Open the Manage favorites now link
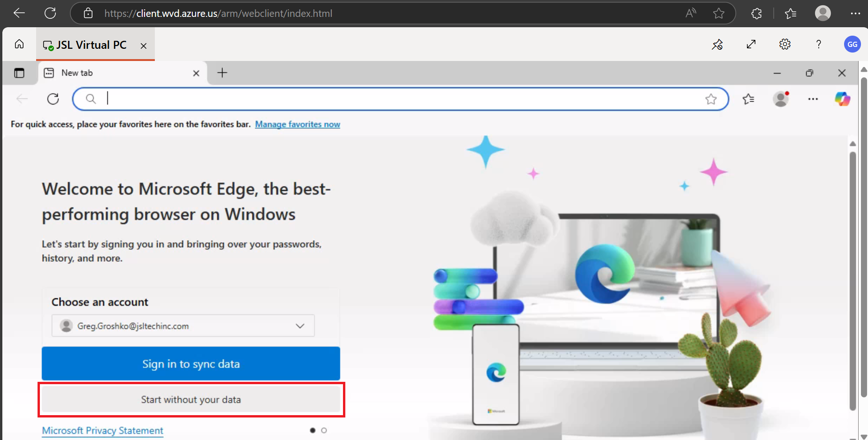 point(297,124)
